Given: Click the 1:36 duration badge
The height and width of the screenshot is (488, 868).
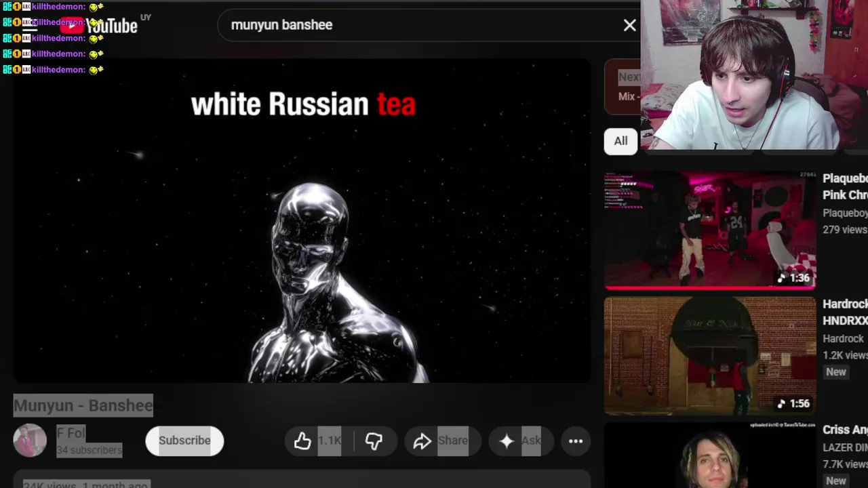Looking at the screenshot, I should [x=794, y=277].
